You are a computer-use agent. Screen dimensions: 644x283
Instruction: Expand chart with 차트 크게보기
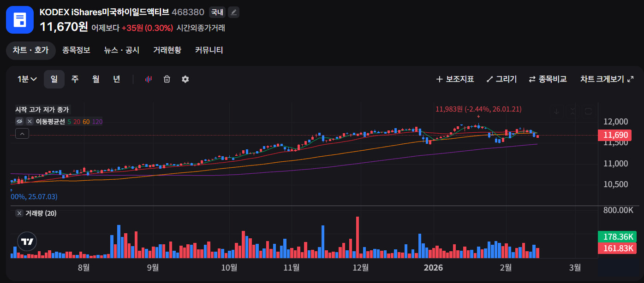607,79
